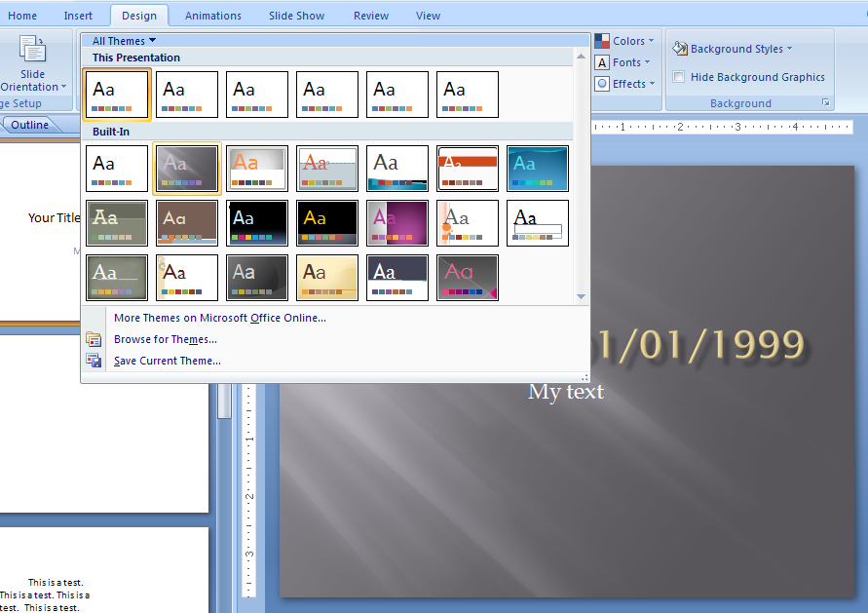Click the Background Styles paint bucket icon
The image size is (868, 613).
click(x=680, y=48)
